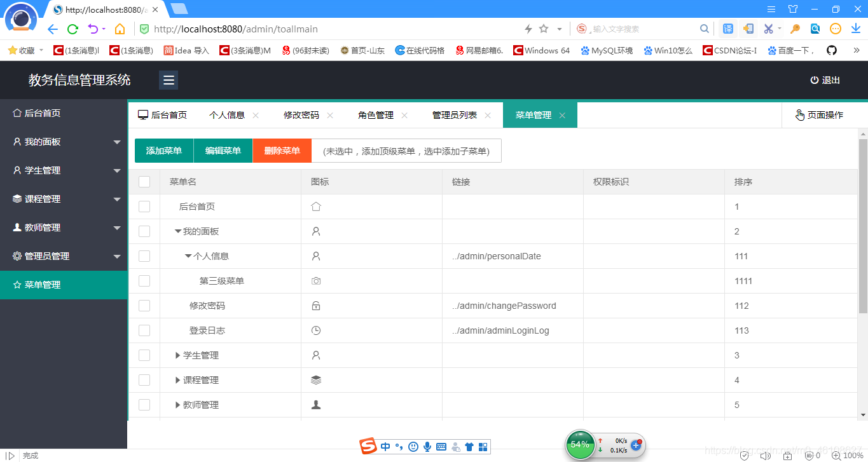Click the 退出 logout button
This screenshot has height=462, width=868.
point(825,80)
